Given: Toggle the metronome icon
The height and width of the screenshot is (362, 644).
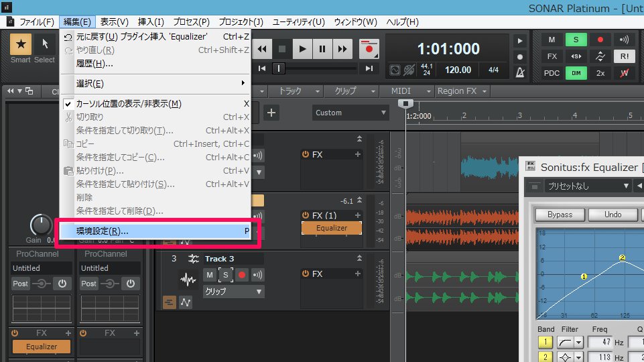Looking at the screenshot, I should (x=520, y=72).
